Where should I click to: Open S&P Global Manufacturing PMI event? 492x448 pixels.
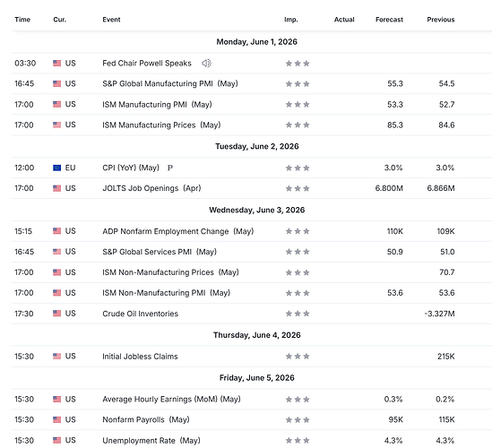[170, 83]
